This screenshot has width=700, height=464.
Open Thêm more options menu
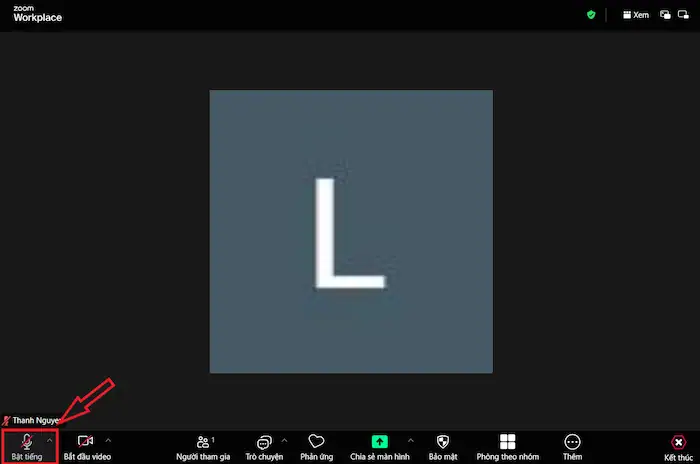point(572,444)
